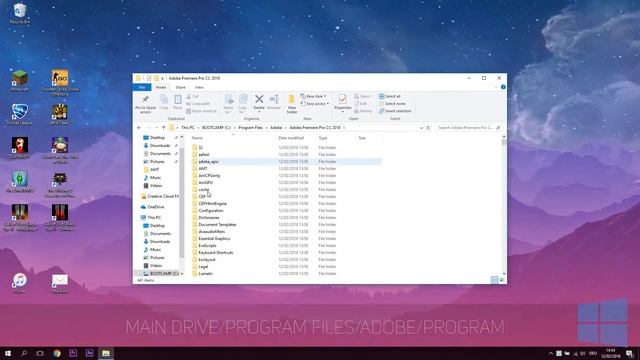Open Recent locations chevron near Back arrow
Screen dimensions: 640x360
[156, 128]
